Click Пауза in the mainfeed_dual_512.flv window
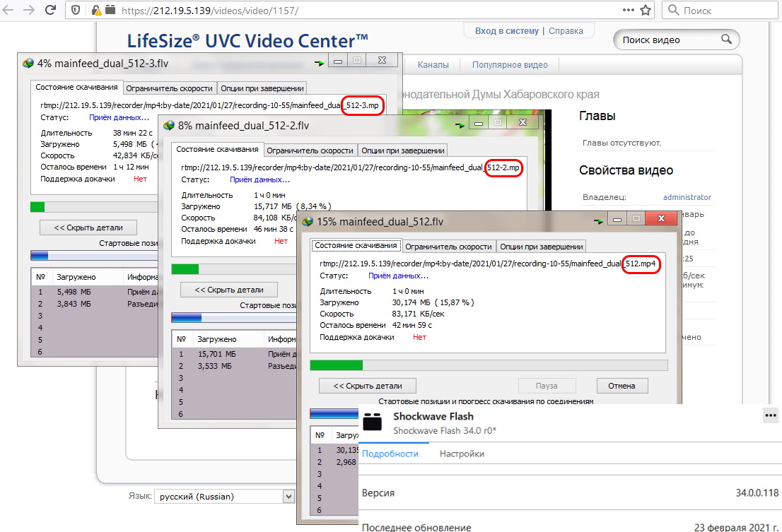Screen dimensions: 782x532 point(547,386)
